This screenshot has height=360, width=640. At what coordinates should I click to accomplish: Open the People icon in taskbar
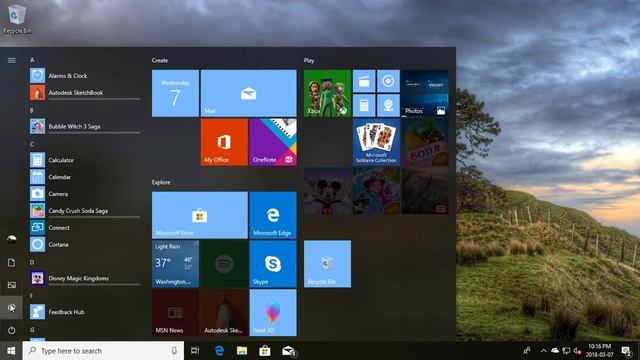(527, 351)
